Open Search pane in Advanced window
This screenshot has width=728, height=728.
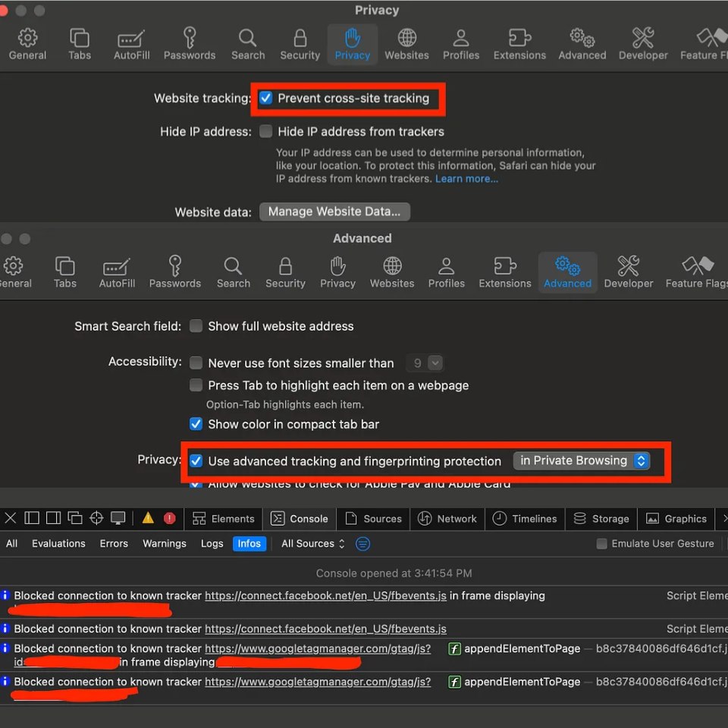coord(233,272)
